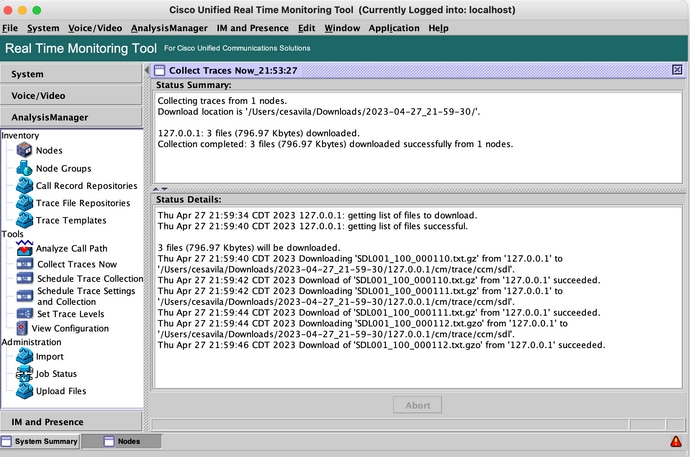The height and width of the screenshot is (457, 690).
Task: Click the disabled Abort button
Action: (417, 405)
